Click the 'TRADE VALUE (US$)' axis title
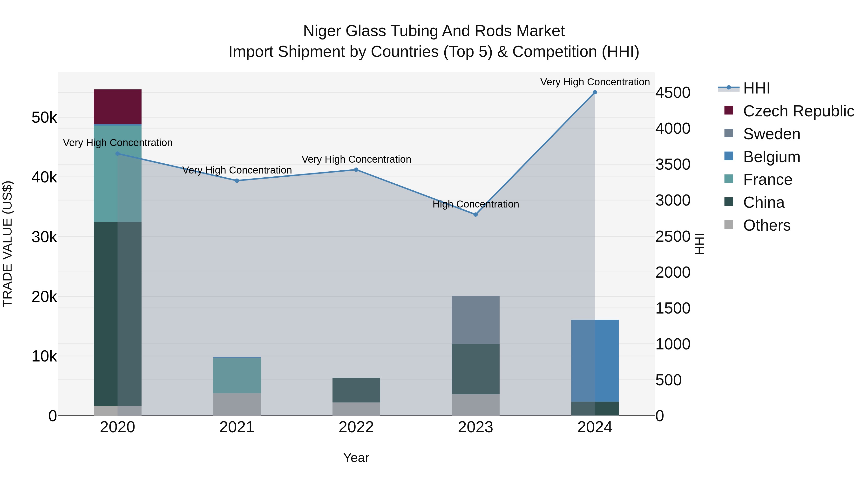The width and height of the screenshot is (868, 488). point(7,244)
